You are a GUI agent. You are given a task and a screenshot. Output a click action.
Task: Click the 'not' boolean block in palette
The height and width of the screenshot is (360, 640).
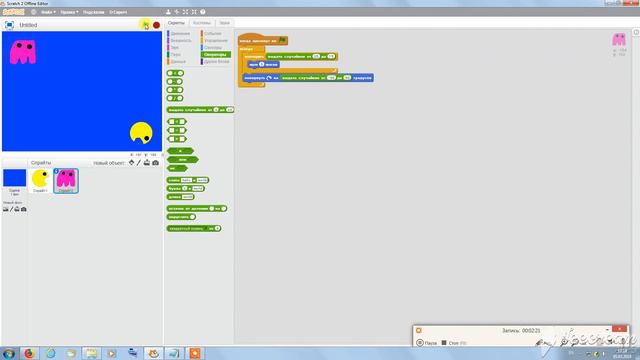tap(177, 168)
